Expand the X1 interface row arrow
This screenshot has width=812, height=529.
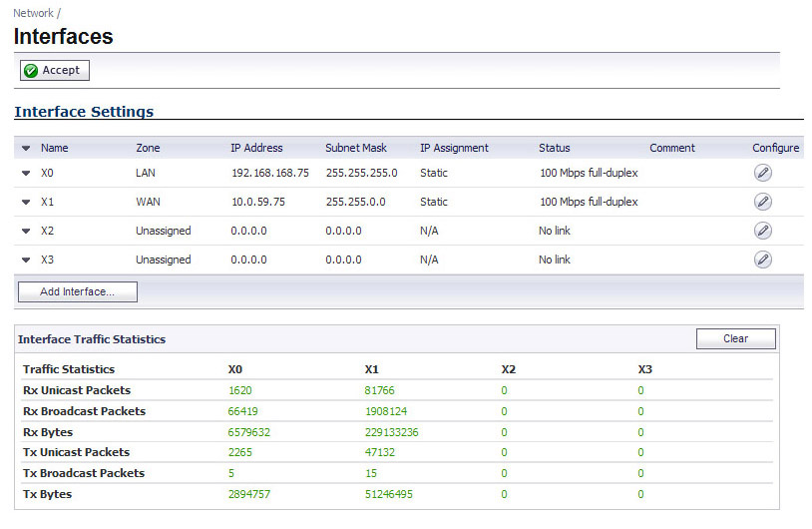pos(26,202)
